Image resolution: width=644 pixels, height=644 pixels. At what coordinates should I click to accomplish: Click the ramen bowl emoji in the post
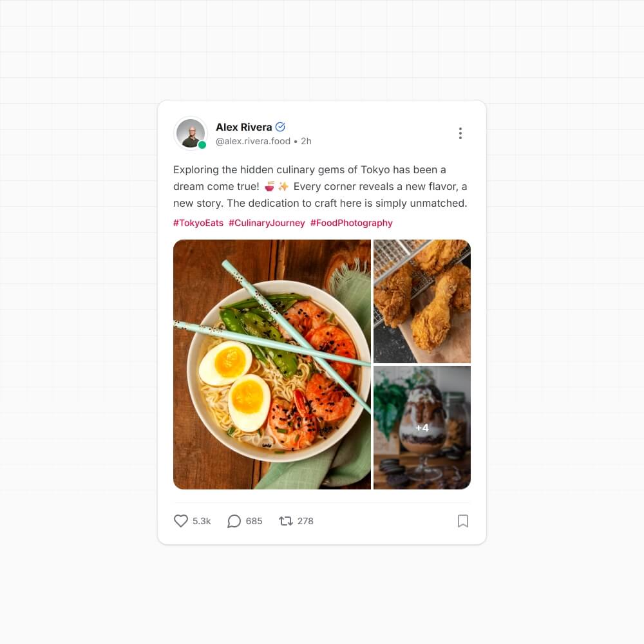point(269,187)
